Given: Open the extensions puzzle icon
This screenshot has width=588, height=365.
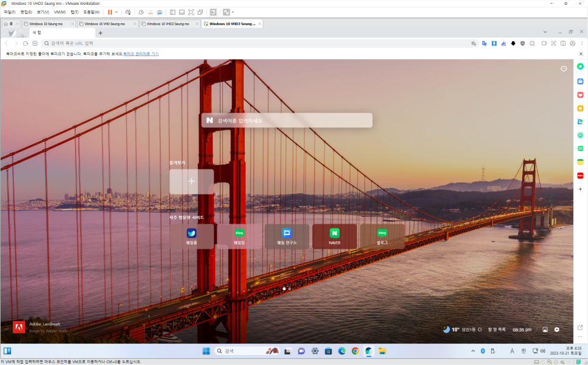Looking at the screenshot, I should pos(532,43).
